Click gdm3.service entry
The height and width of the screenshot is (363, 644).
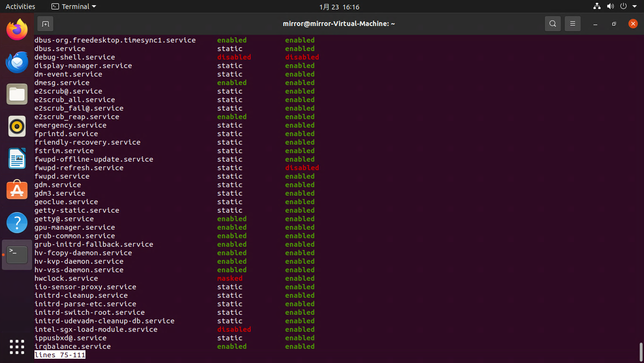click(60, 193)
